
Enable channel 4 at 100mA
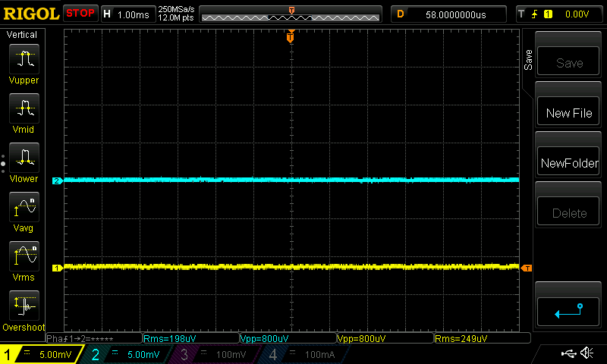click(304, 354)
